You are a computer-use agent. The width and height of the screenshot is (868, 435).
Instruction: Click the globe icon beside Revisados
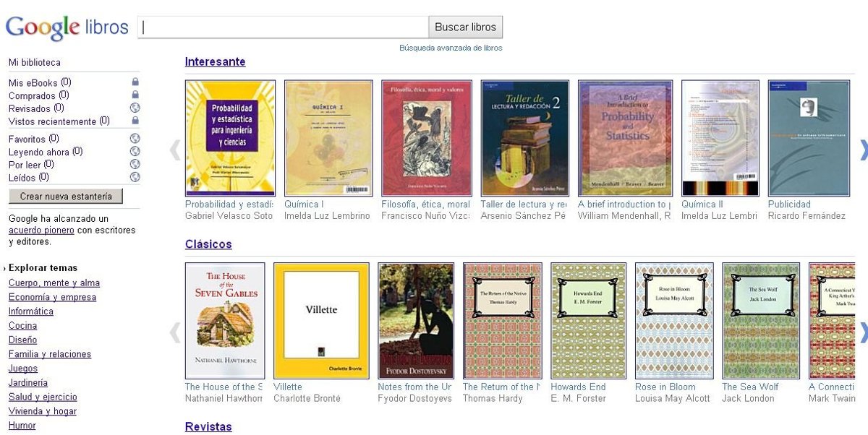pyautogui.click(x=135, y=108)
